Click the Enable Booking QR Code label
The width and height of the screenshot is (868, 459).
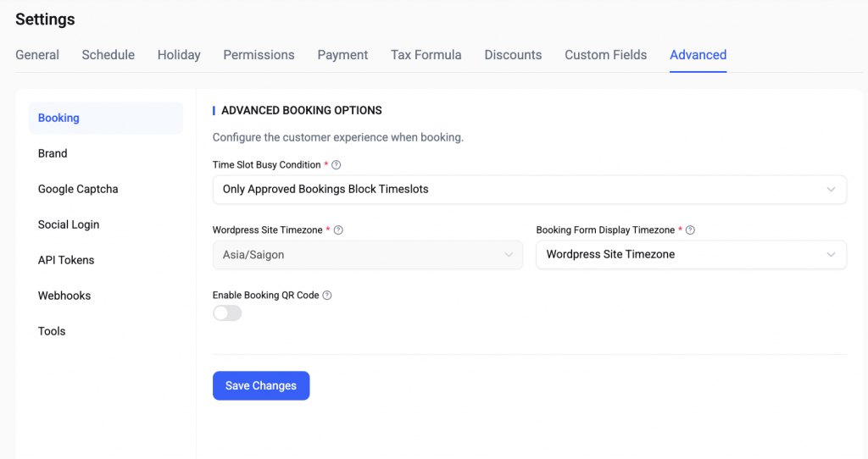(x=265, y=296)
